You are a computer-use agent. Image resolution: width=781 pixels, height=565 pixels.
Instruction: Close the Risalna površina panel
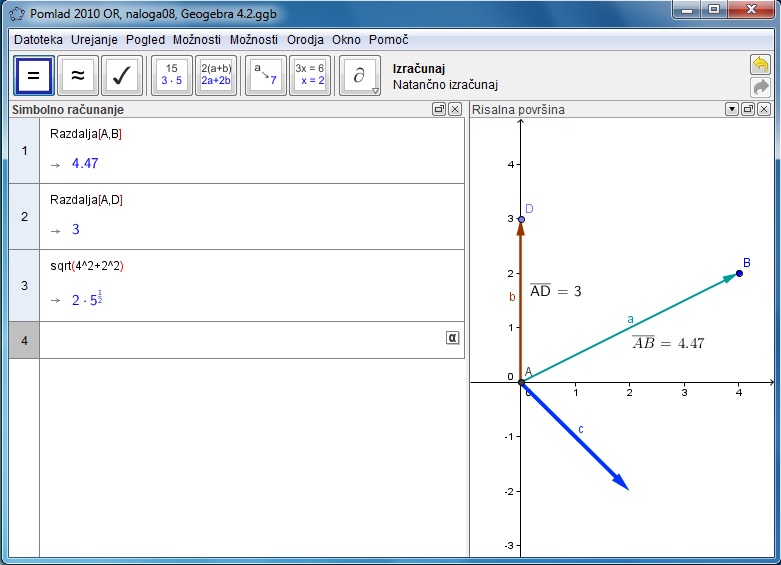[764, 110]
